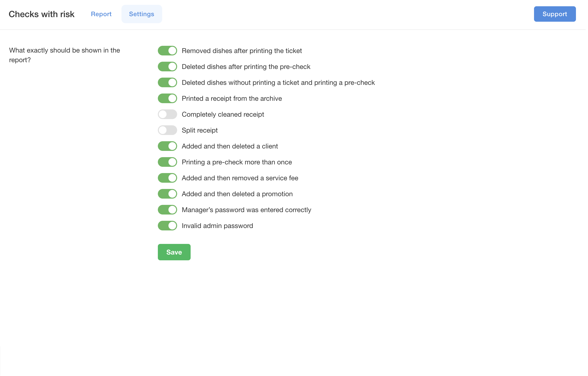The height and width of the screenshot is (376, 588).
Task: Disable Removed dishes after printing the ticket
Action: (x=167, y=51)
